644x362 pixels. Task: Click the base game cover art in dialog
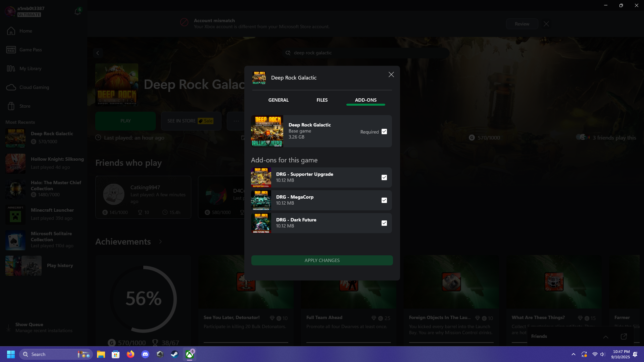[267, 131]
